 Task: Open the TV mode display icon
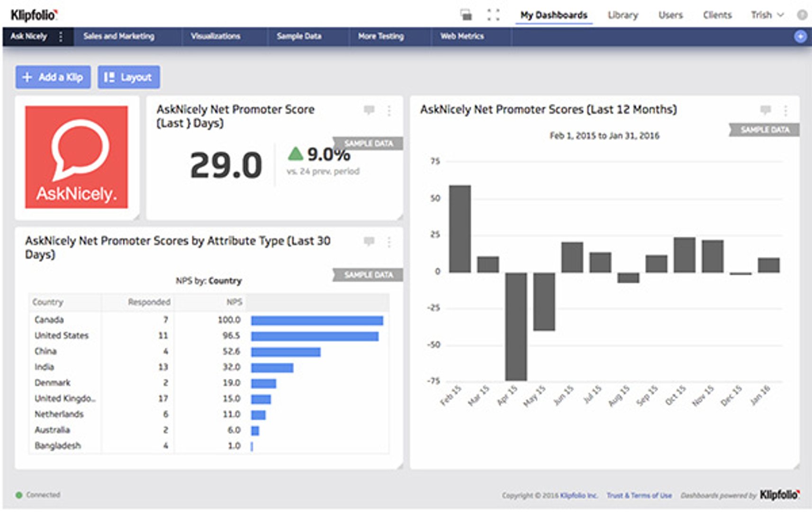466,15
